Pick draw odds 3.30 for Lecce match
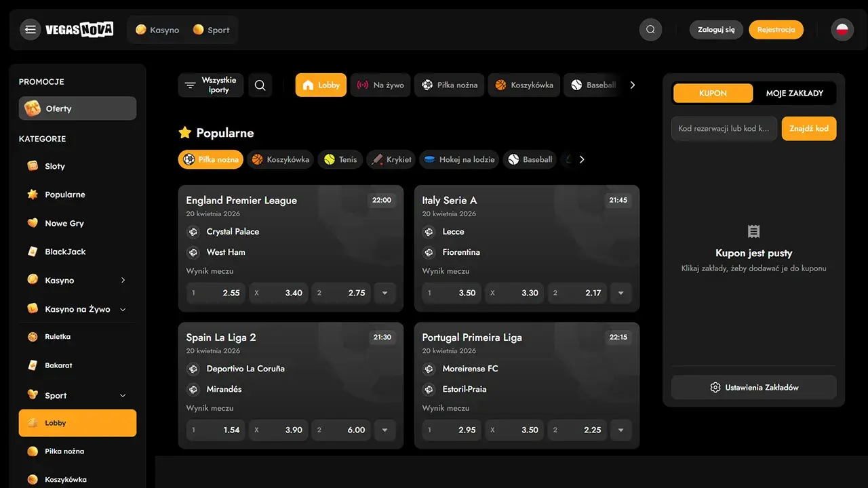 coord(515,293)
